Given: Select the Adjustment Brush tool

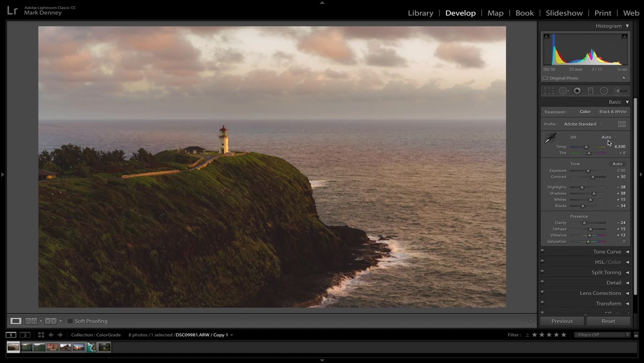Looking at the screenshot, I should coord(620,91).
